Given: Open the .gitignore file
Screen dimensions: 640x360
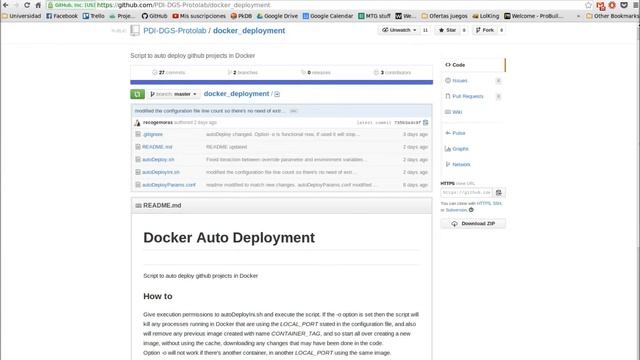Looking at the screenshot, I should tap(153, 134).
